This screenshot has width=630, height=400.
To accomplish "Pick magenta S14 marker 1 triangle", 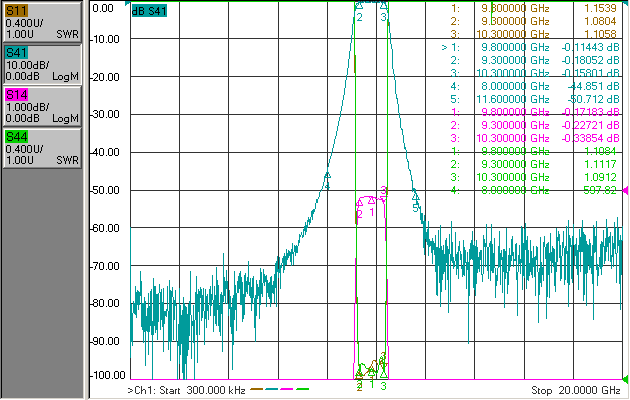I will click(372, 200).
